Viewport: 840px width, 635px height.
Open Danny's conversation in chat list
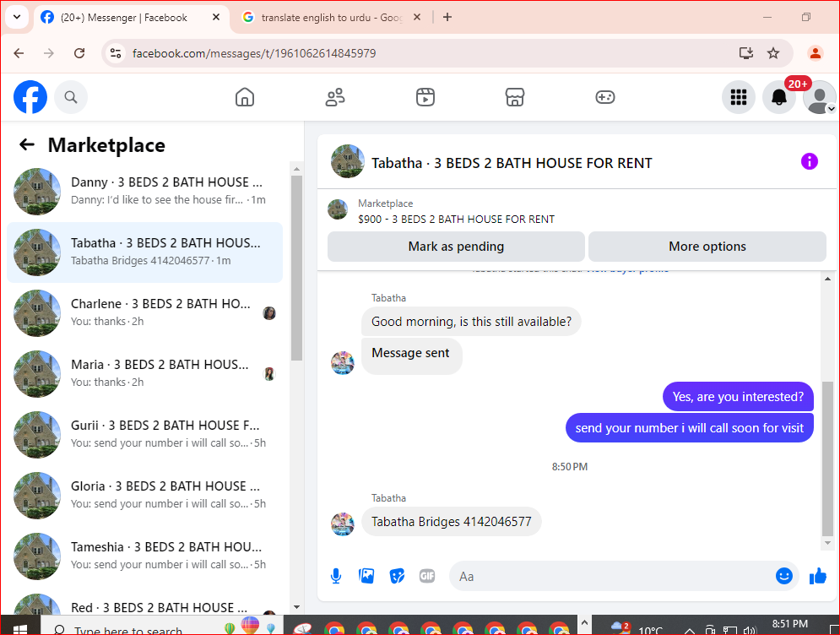[144, 192]
